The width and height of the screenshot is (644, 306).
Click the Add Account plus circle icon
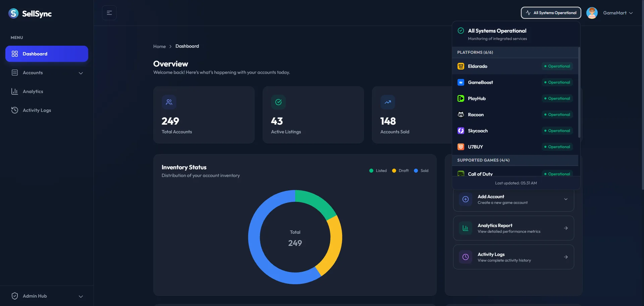(466, 199)
